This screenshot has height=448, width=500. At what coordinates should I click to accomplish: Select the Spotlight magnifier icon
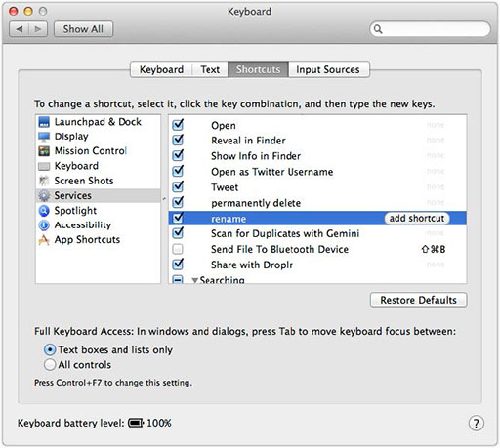44,211
